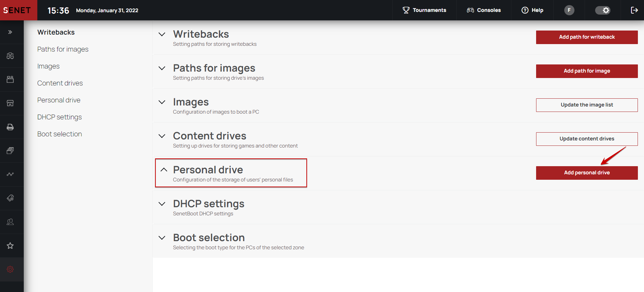
Task: Open the users icon in sidebar
Action: (x=10, y=222)
